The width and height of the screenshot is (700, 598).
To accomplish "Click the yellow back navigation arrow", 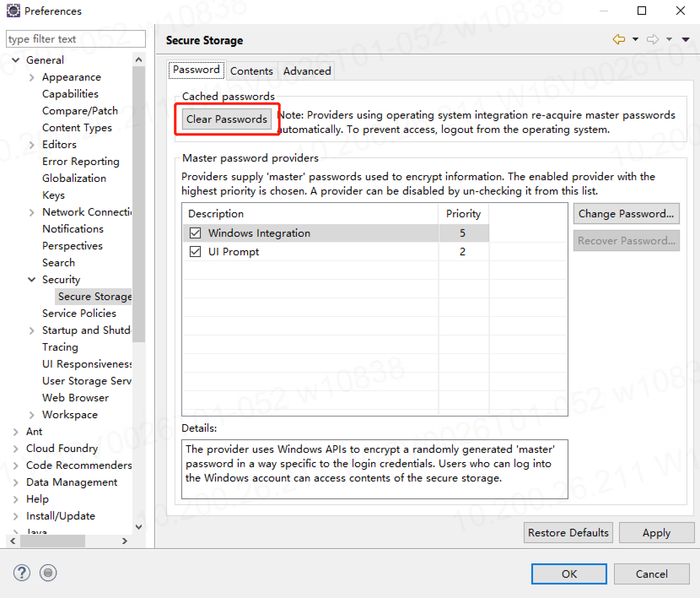I will (x=619, y=39).
